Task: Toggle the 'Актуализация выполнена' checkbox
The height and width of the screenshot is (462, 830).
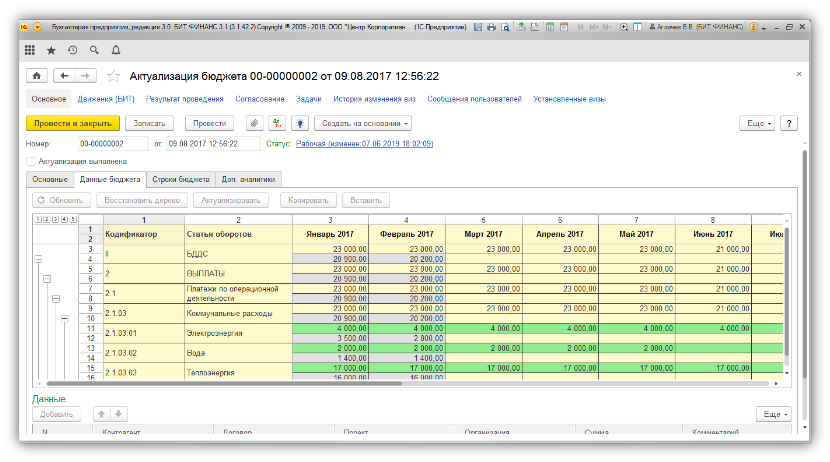Action: [30, 160]
